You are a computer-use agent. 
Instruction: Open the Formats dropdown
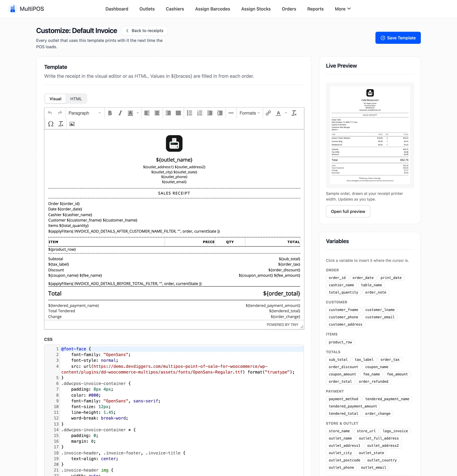pos(250,113)
